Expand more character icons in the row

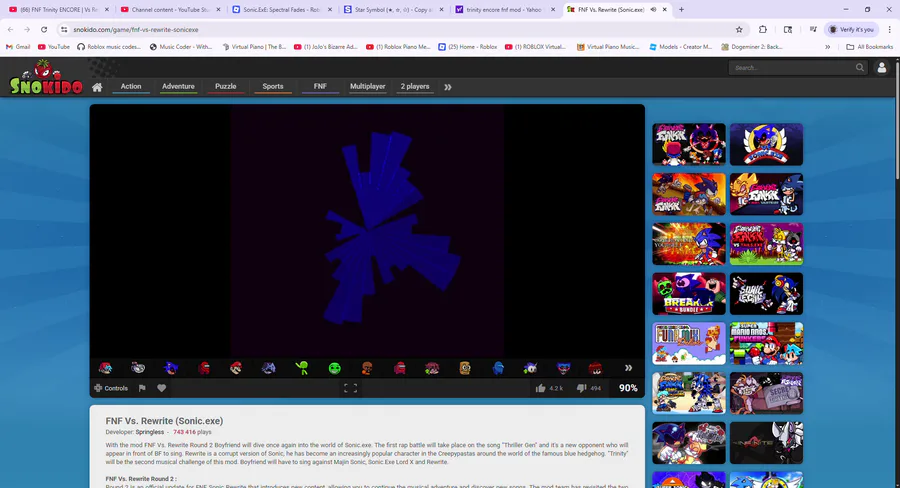point(629,368)
